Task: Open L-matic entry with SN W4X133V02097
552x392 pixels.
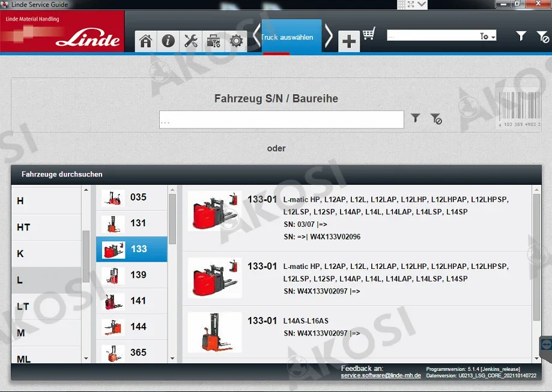Action: coord(357,279)
